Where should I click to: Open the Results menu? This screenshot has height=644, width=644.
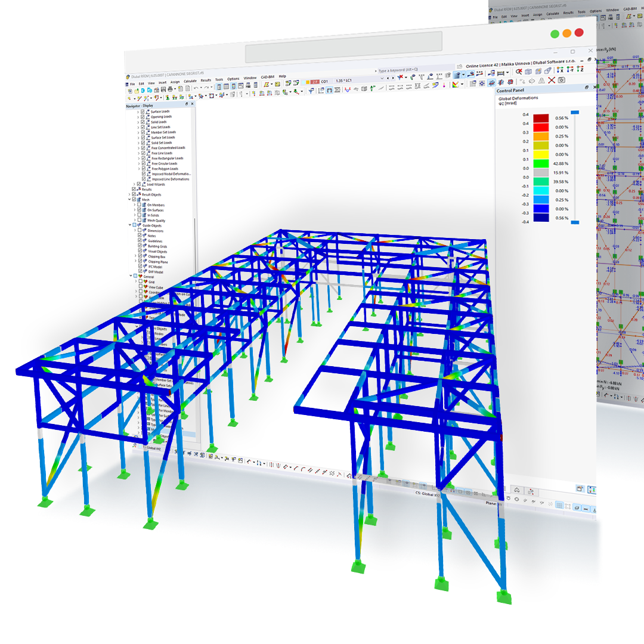[x=206, y=80]
